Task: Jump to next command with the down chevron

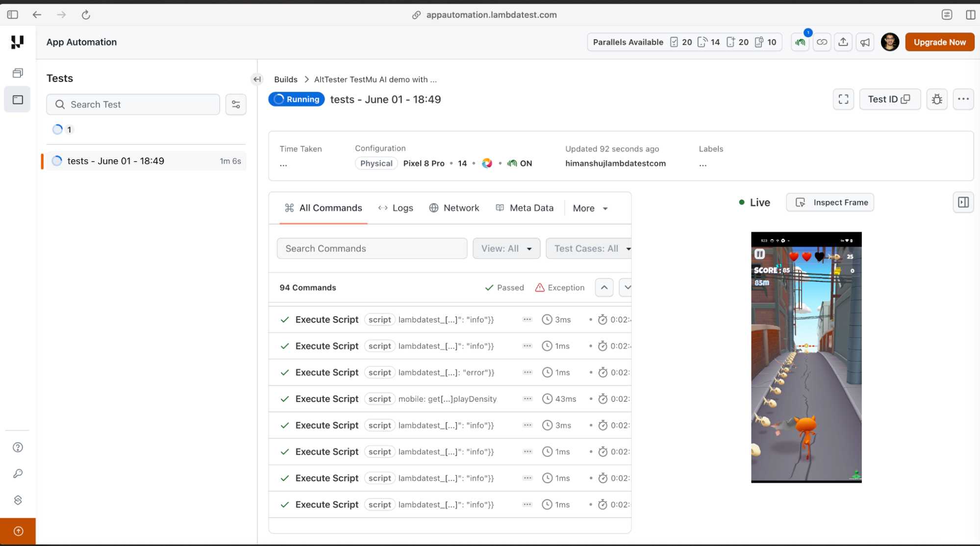Action: tap(626, 288)
